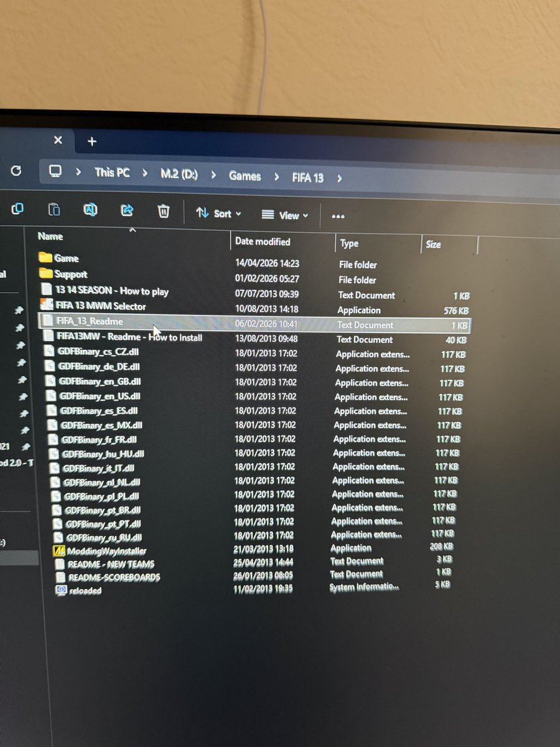Expand chevron after This PC breadcrumb

pyautogui.click(x=145, y=174)
